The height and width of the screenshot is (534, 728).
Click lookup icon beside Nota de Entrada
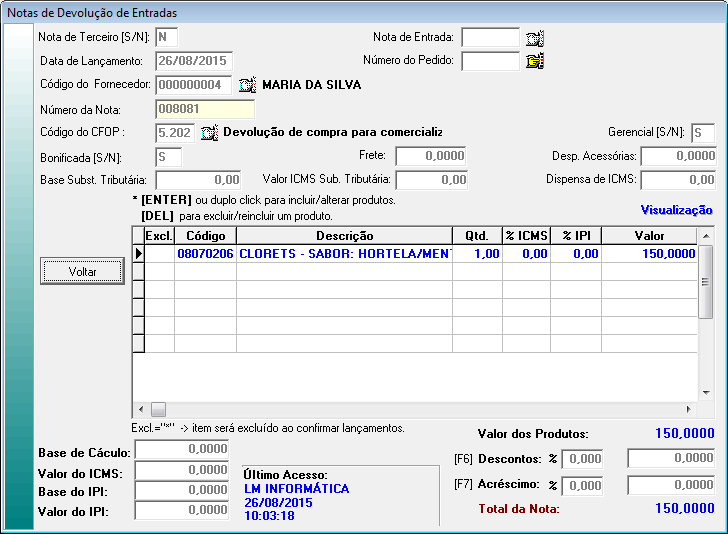[x=535, y=39]
